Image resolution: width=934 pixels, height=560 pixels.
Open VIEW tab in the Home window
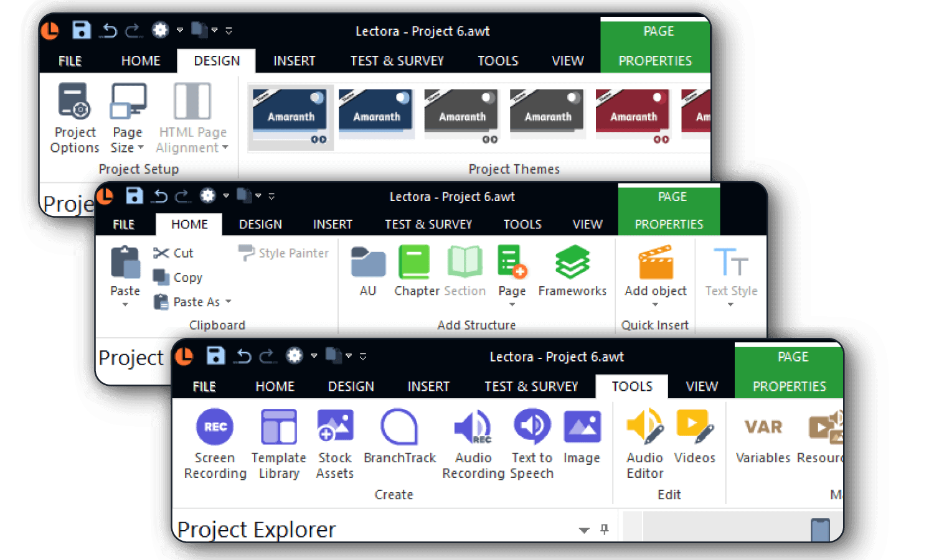click(x=587, y=224)
